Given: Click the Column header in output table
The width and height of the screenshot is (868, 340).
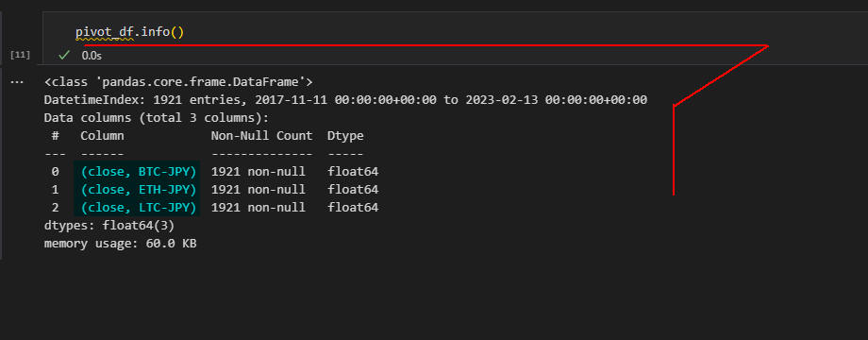Looking at the screenshot, I should 102,136.
